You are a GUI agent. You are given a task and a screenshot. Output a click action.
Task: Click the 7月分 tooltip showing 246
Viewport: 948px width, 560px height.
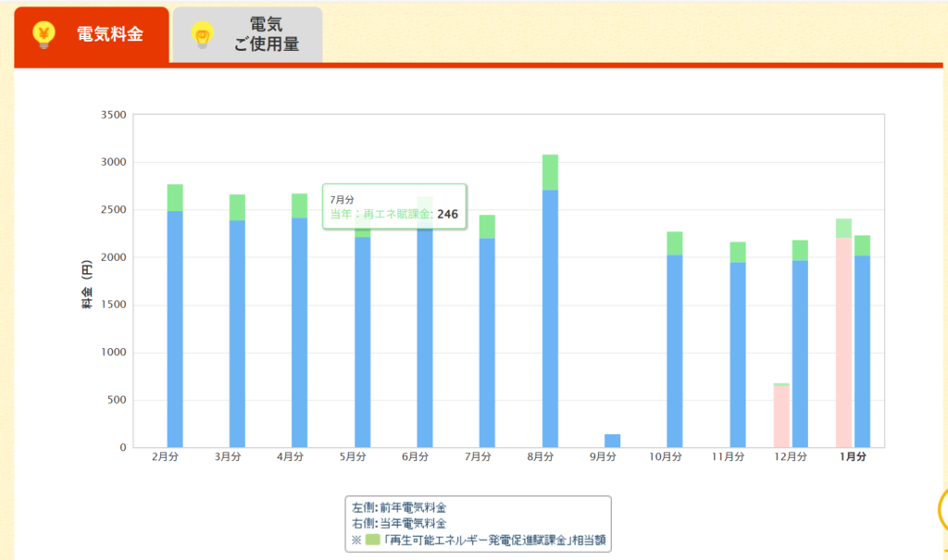pos(394,207)
